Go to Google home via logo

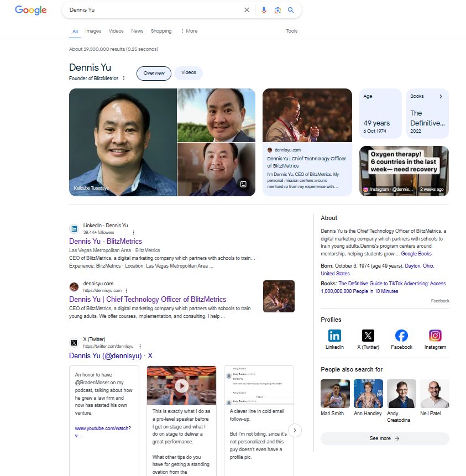coord(30,10)
